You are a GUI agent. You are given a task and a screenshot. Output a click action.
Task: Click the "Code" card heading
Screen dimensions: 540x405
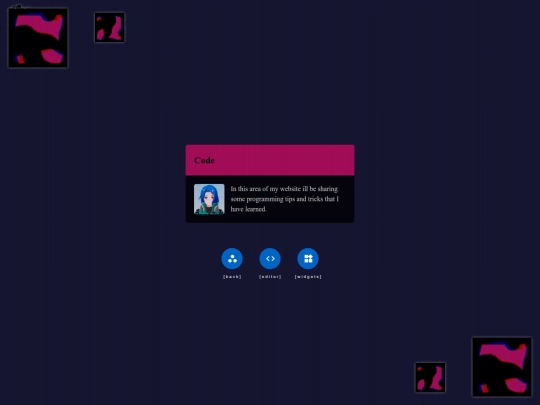204,160
